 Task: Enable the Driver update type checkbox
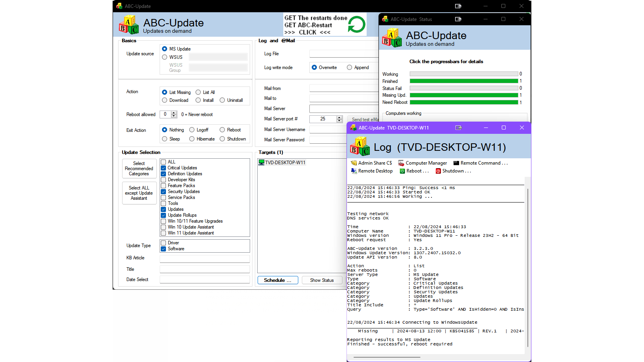[x=164, y=243]
